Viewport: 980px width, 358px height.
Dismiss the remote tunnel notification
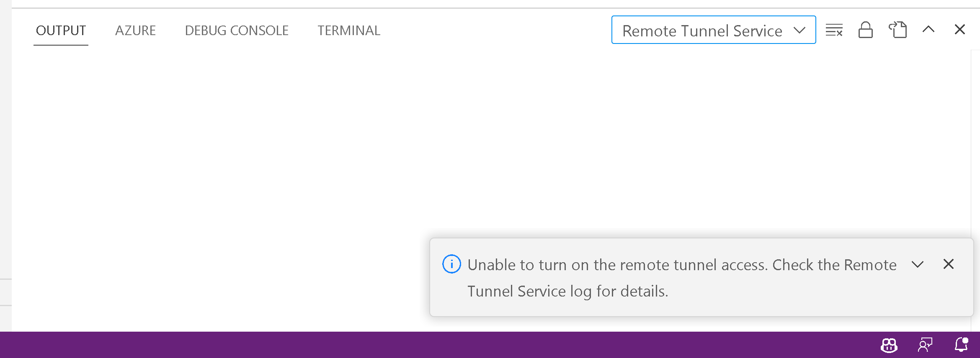point(948,264)
